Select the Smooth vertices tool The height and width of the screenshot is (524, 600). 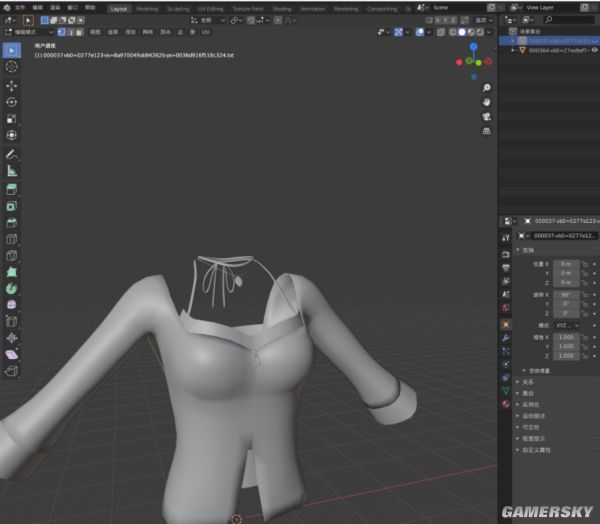pyautogui.click(x=12, y=305)
